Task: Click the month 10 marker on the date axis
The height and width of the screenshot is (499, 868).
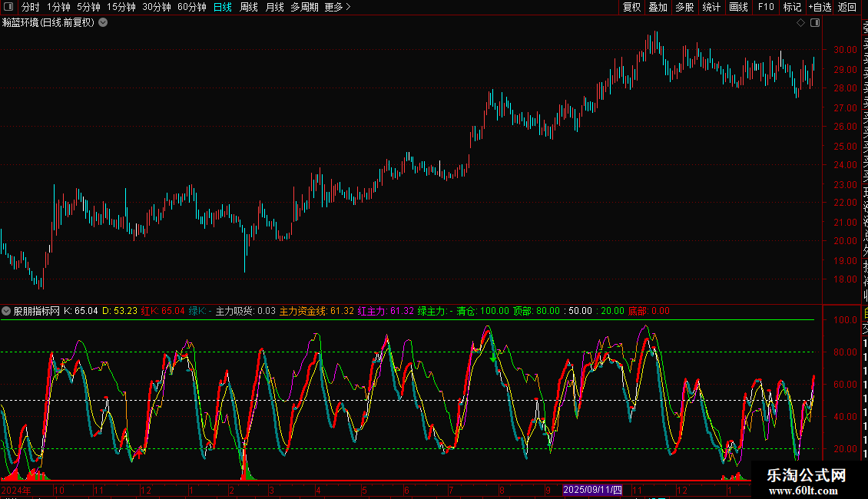Action: [58, 490]
